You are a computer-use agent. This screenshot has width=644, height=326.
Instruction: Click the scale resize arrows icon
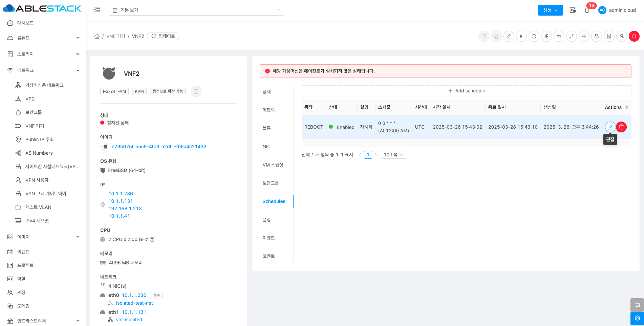click(572, 36)
